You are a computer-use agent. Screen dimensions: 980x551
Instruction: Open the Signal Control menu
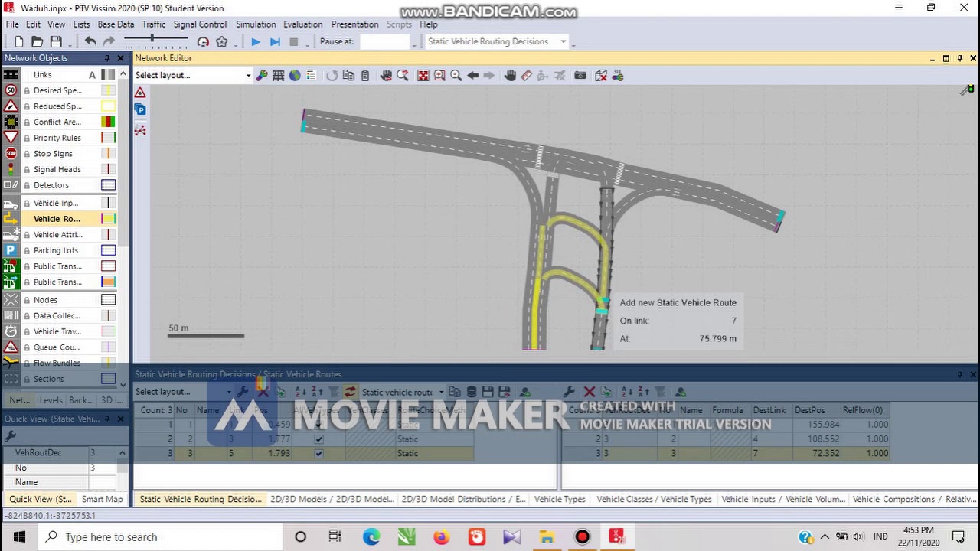[x=200, y=24]
